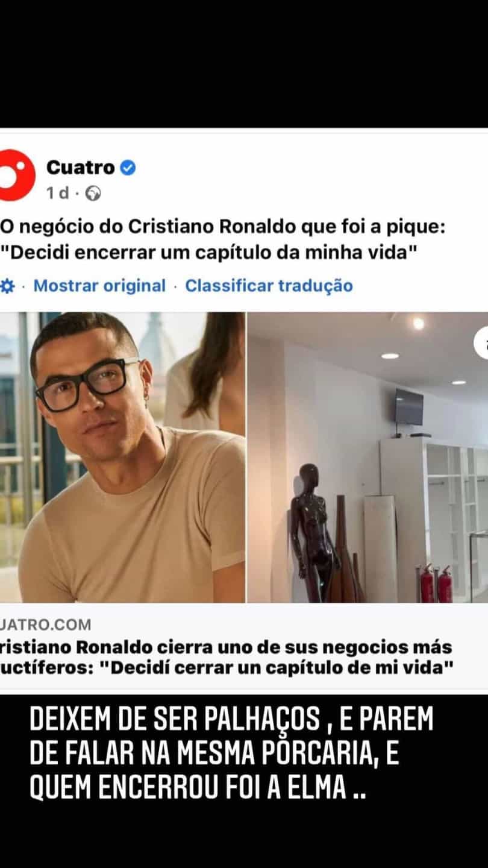The height and width of the screenshot is (868, 488).
Task: Open the empty store interior photo
Action: (x=368, y=458)
